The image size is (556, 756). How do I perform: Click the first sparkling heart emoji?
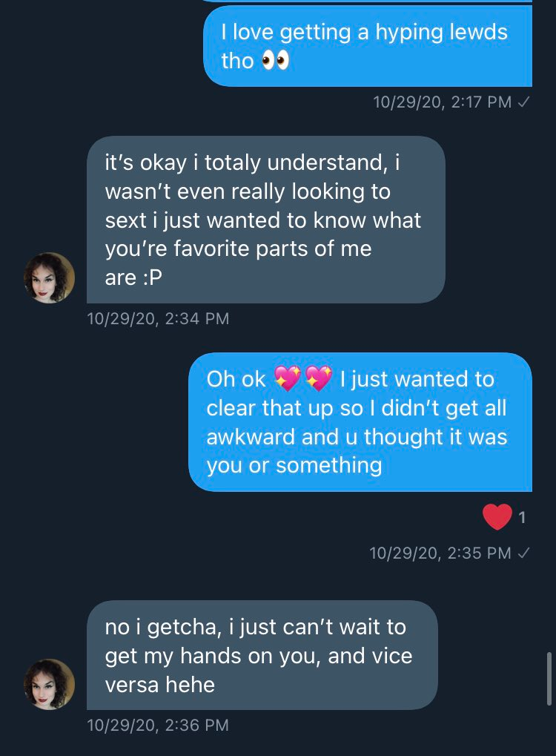288,378
